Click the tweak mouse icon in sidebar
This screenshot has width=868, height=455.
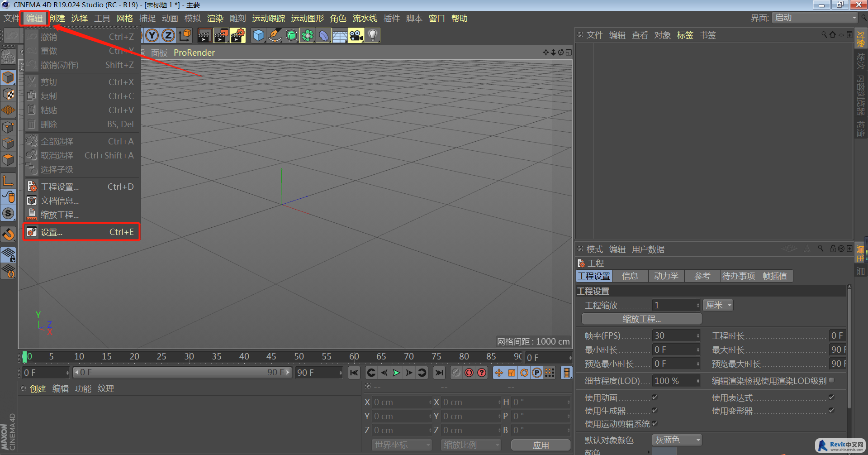coord(8,197)
